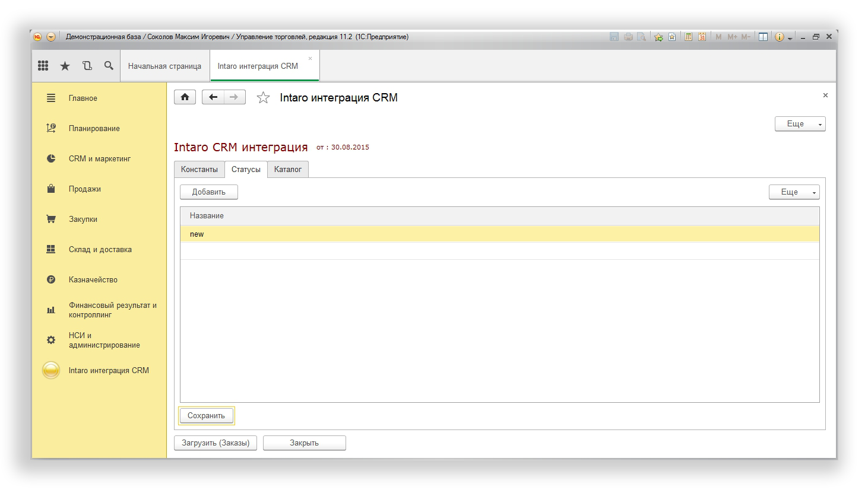The image size is (868, 490).
Task: Open Финансовый результат и контроллинг section
Action: point(112,310)
